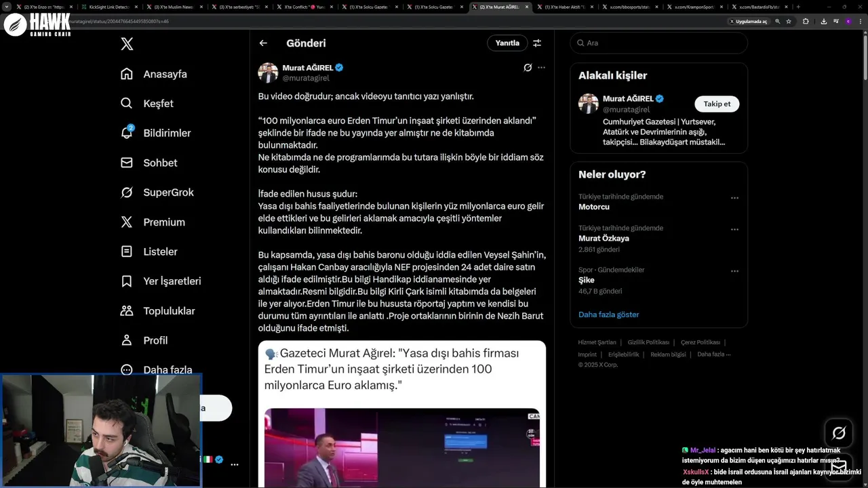Click Uygulamada aç button in address bar
Image resolution: width=868 pixels, height=488 pixels.
pos(749,22)
